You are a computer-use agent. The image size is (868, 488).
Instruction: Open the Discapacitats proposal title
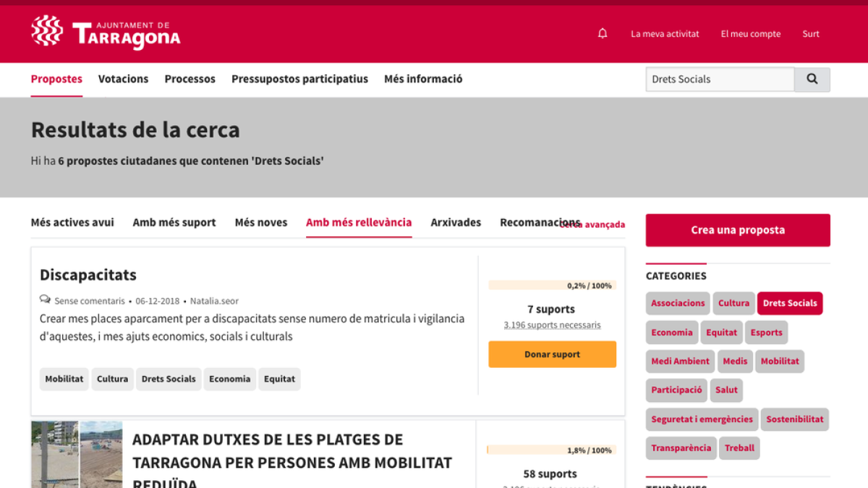[x=88, y=275]
